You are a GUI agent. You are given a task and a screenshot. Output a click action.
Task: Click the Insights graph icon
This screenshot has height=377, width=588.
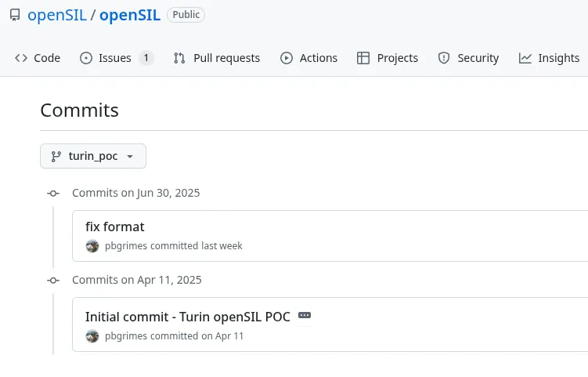[525, 58]
